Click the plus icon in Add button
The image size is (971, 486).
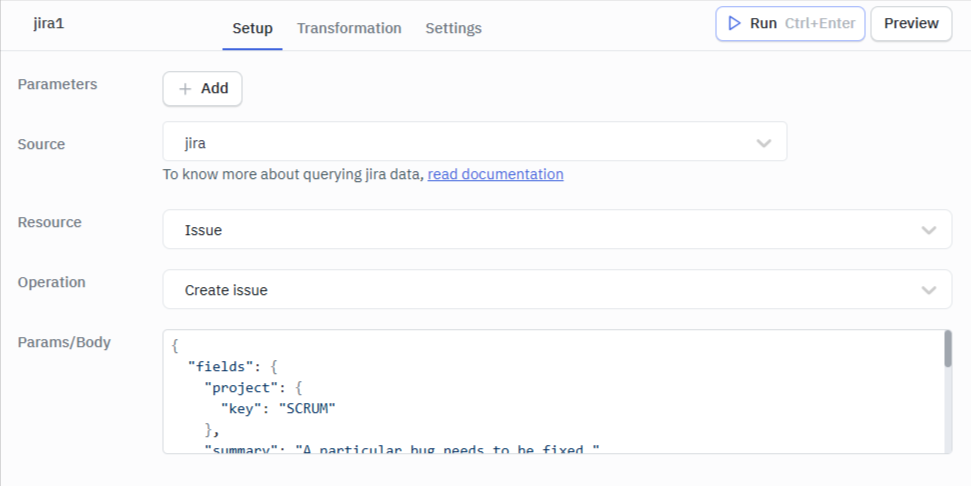pyautogui.click(x=185, y=89)
